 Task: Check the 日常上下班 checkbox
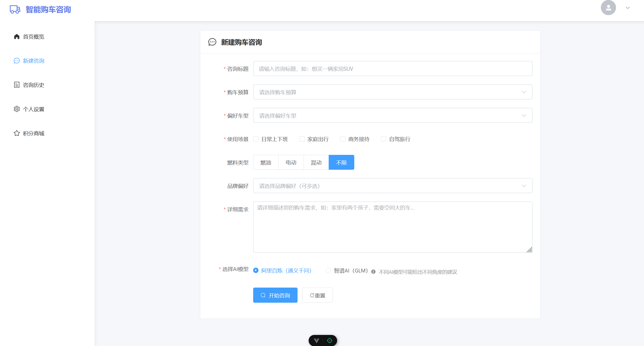[256, 139]
